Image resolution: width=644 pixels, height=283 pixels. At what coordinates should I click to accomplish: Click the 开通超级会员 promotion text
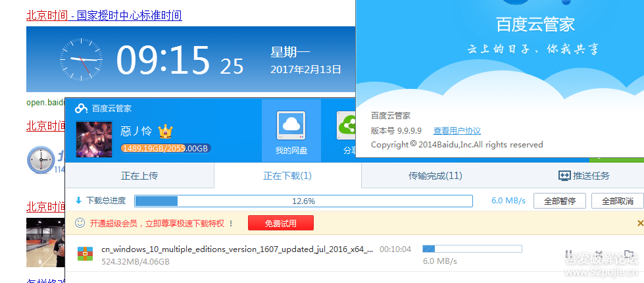(157, 224)
